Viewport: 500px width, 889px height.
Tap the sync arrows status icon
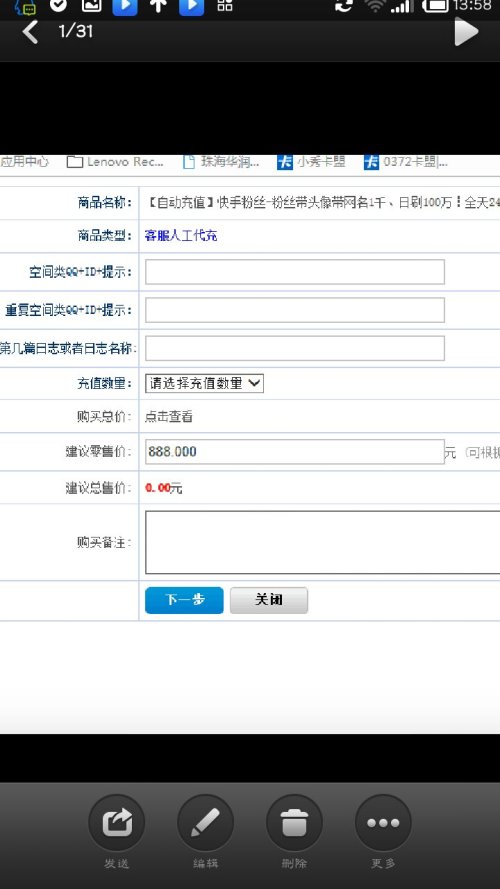pos(343,6)
